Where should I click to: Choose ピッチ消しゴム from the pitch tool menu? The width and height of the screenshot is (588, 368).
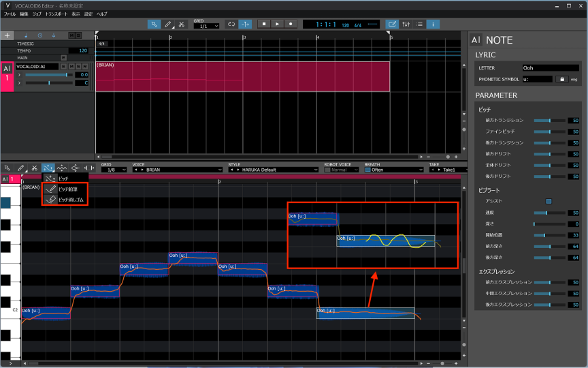(x=65, y=200)
